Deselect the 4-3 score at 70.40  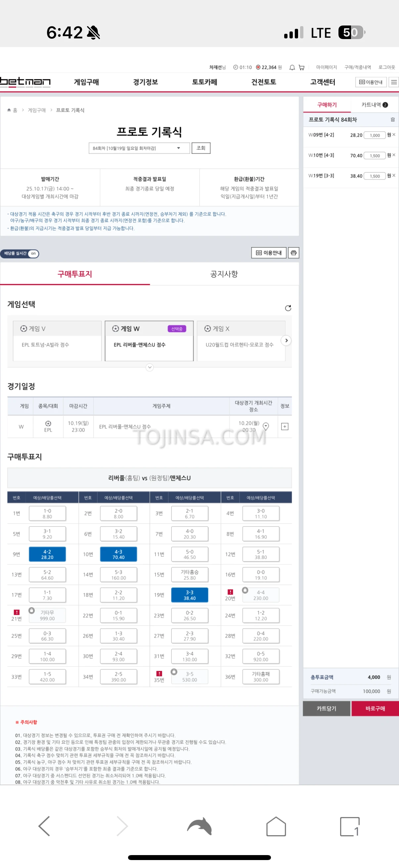tap(118, 554)
